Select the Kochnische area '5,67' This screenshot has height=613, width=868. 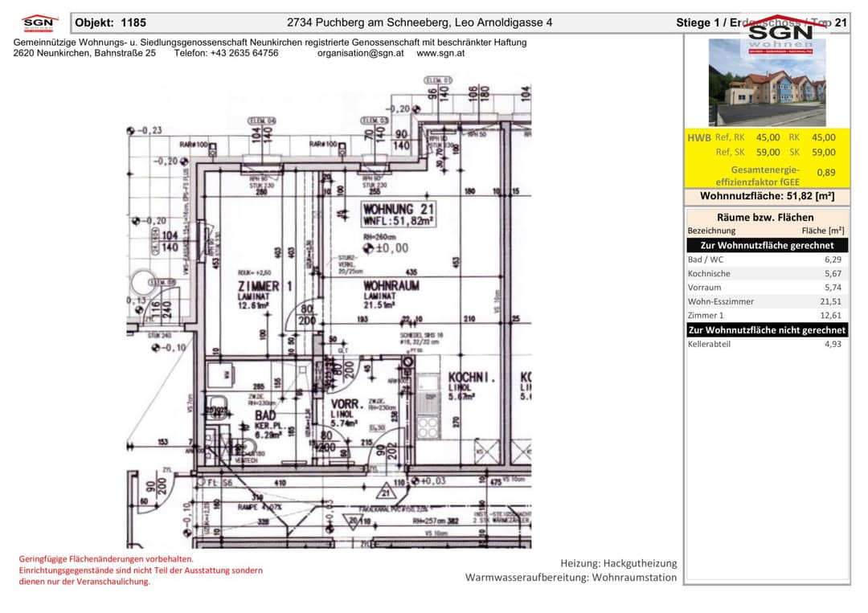tap(833, 273)
